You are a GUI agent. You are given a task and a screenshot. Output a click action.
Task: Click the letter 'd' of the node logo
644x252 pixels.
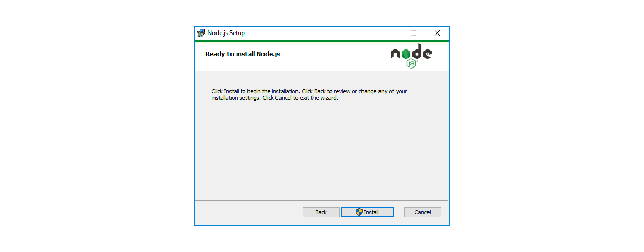click(417, 52)
